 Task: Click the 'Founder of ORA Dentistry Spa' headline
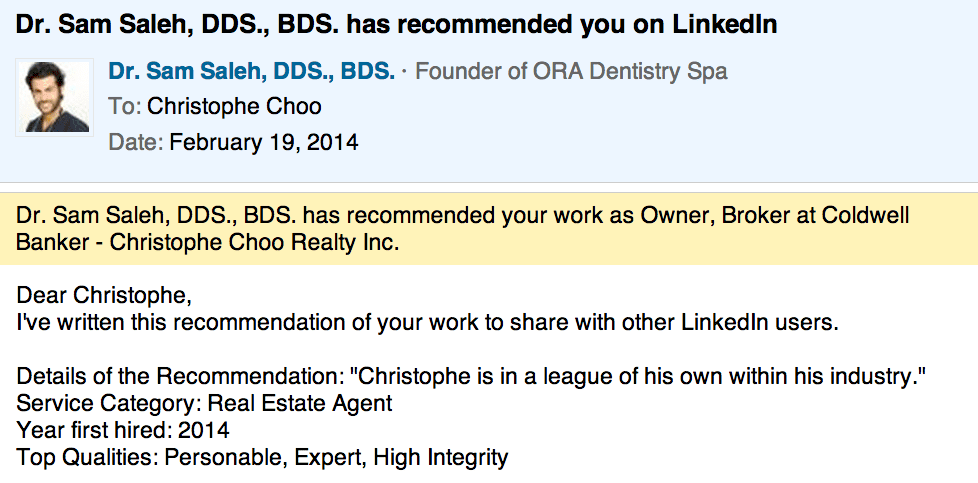(571, 72)
